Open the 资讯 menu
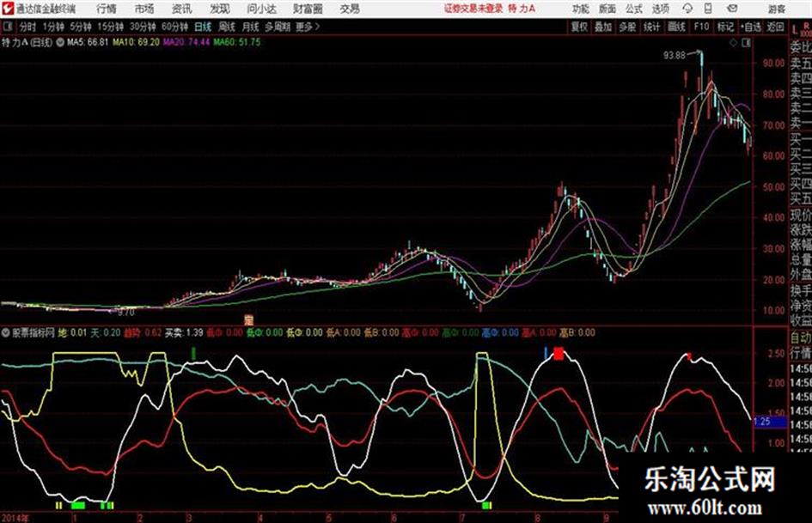The width and height of the screenshot is (812, 523). click(181, 9)
